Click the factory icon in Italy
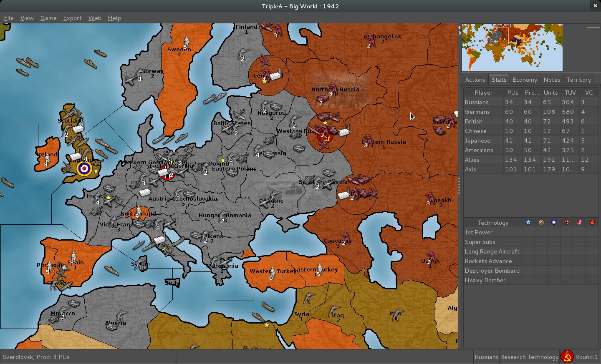Image resolution: width=601 pixels, height=364 pixels. point(159,239)
